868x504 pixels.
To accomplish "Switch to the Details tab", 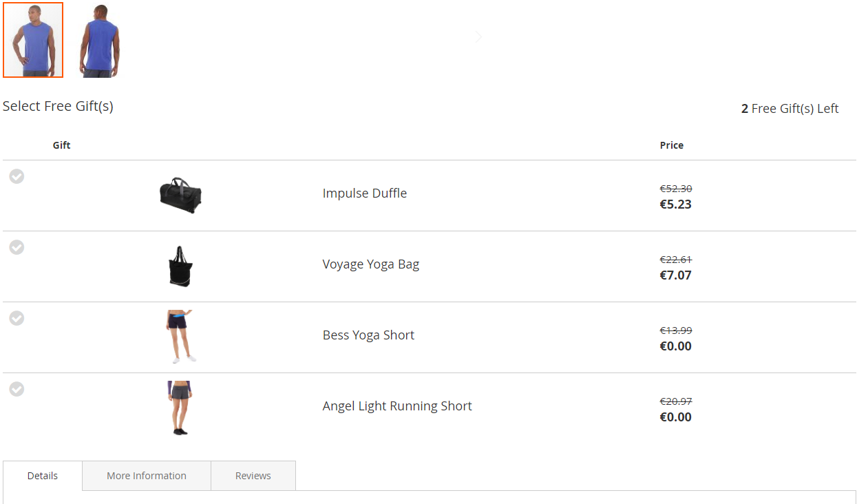I will 43,476.
